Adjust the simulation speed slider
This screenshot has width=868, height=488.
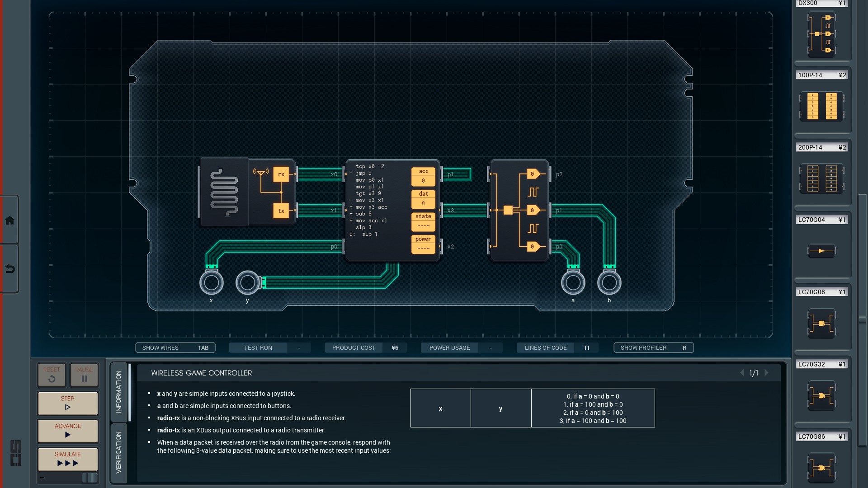point(89,478)
